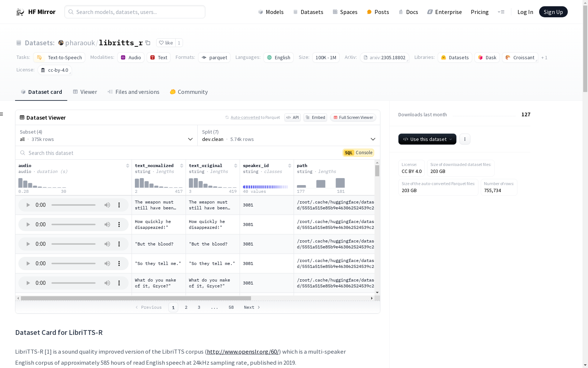
Task: Seek audio in "But the blood?" row
Action: (x=73, y=244)
